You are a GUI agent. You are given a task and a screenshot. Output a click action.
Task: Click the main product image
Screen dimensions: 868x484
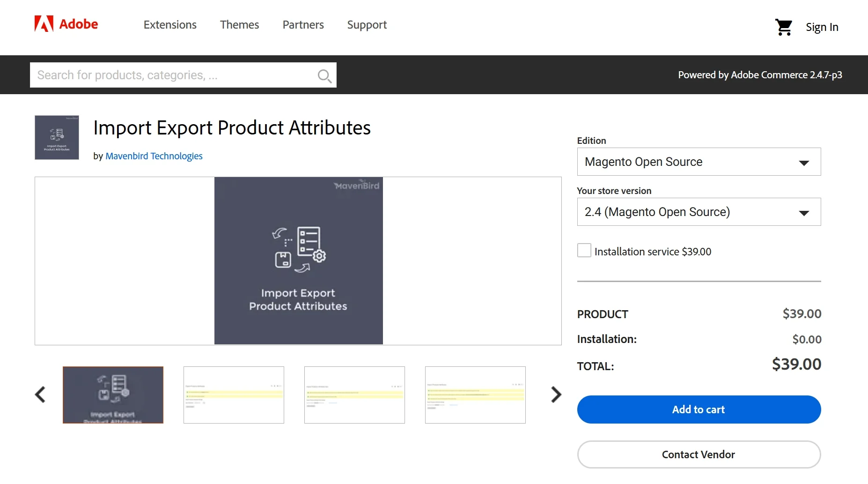298,261
